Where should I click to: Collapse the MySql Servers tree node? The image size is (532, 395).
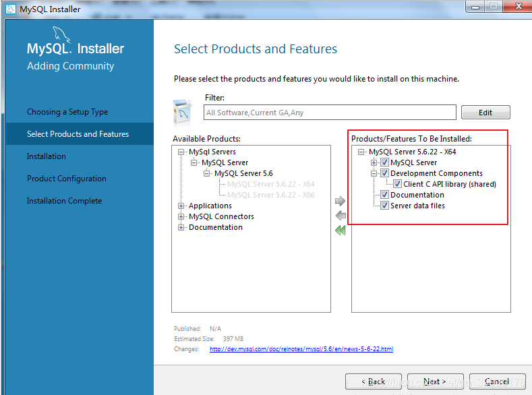(x=181, y=152)
